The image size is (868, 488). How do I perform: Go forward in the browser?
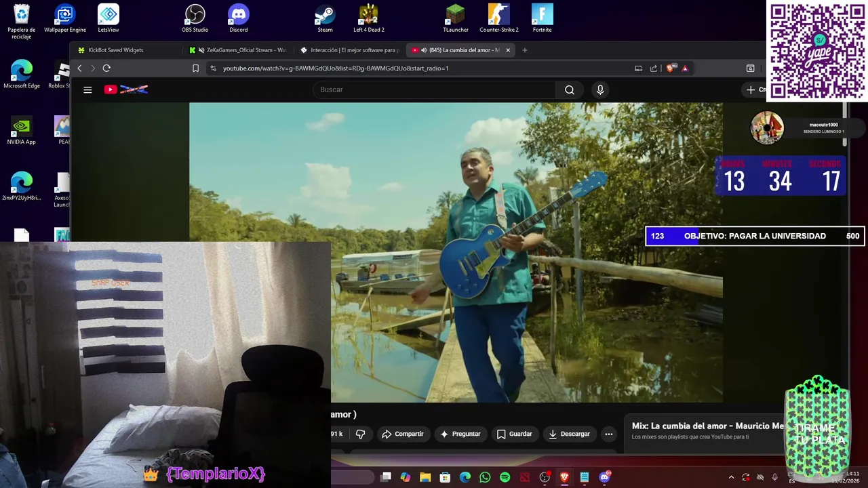click(93, 68)
